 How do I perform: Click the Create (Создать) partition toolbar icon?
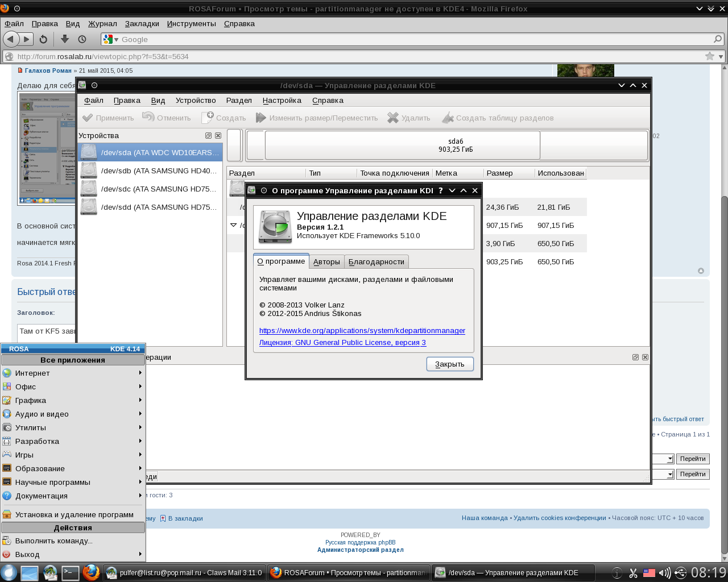point(208,118)
